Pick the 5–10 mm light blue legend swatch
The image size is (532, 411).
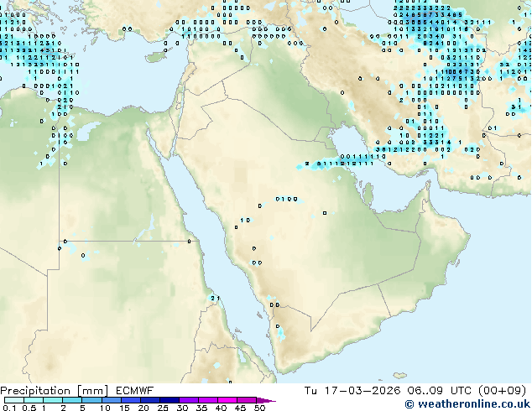[91, 400]
